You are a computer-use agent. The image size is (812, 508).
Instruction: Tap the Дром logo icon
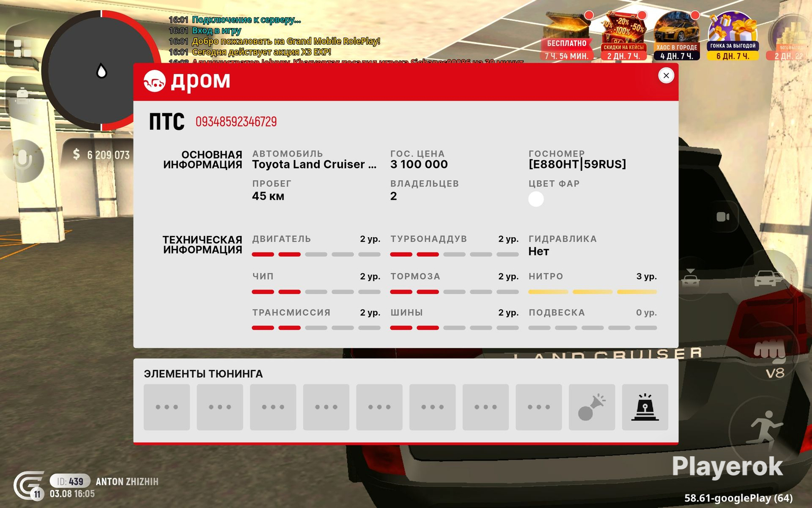[x=154, y=81]
